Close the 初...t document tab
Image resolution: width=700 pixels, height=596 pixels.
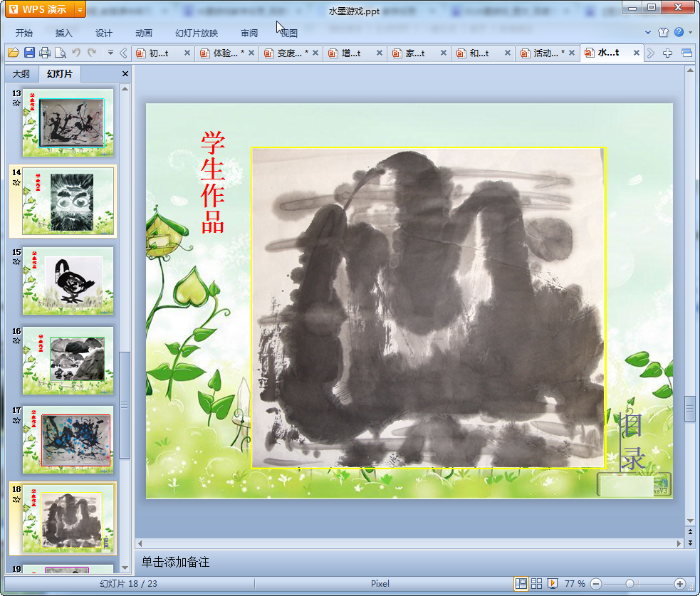coord(187,53)
